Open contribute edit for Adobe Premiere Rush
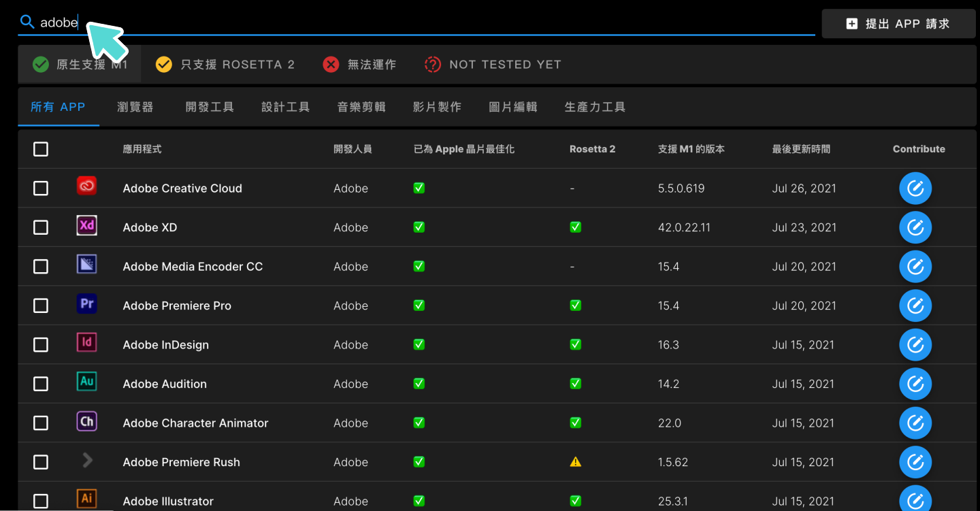The width and height of the screenshot is (980, 511). (915, 462)
